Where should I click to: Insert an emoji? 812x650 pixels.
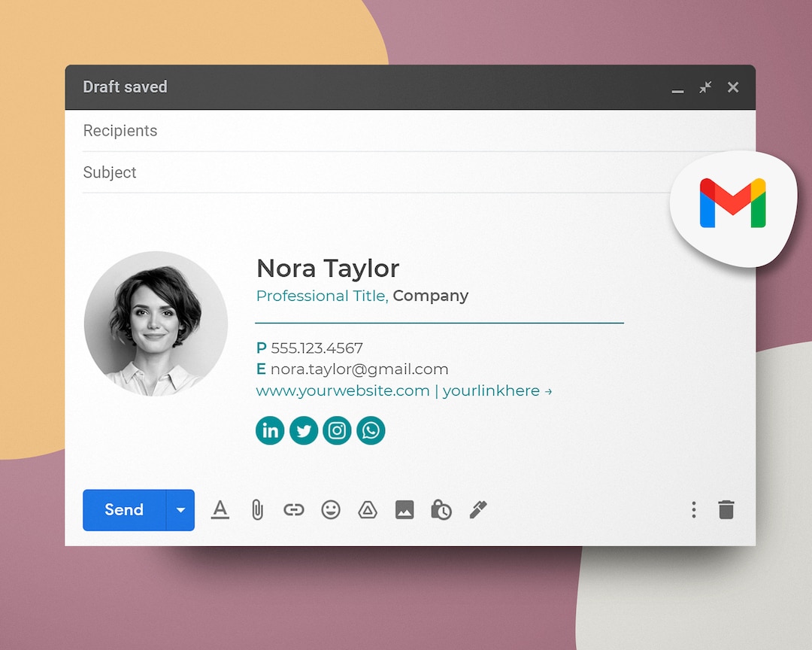[330, 509]
